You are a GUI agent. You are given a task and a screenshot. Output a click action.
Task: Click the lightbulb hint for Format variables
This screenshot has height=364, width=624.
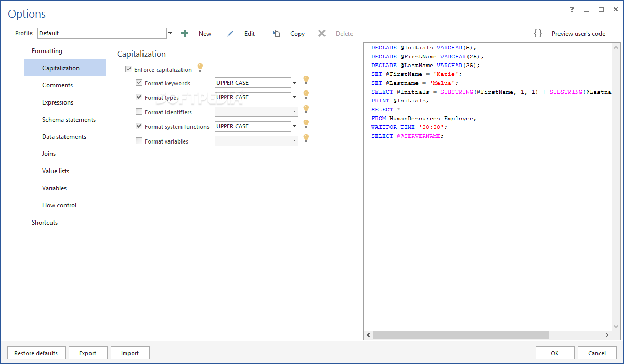pyautogui.click(x=306, y=138)
